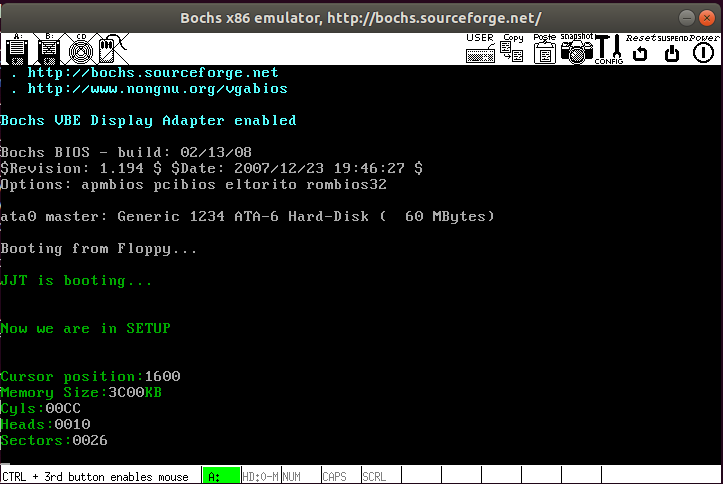The width and height of the screenshot is (723, 484).
Task: Toggle the CD-ROM drive icon
Action: point(80,49)
